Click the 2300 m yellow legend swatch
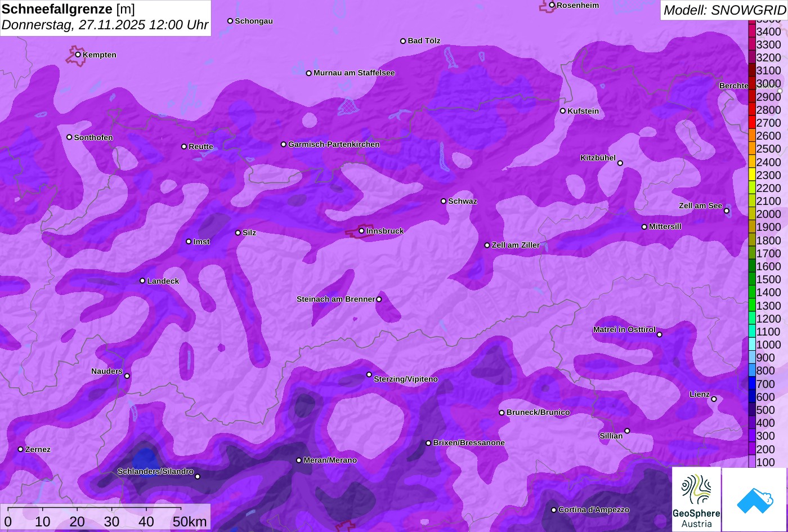788x532 pixels. tap(752, 175)
